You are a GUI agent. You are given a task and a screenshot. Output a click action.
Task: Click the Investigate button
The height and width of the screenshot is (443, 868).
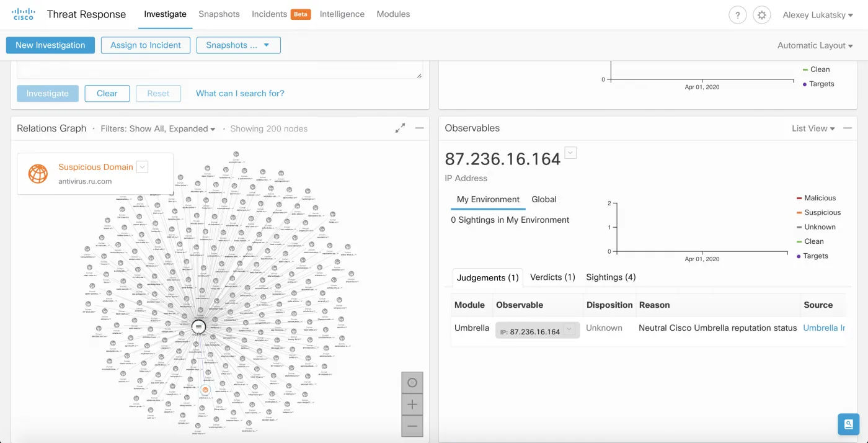coord(48,94)
